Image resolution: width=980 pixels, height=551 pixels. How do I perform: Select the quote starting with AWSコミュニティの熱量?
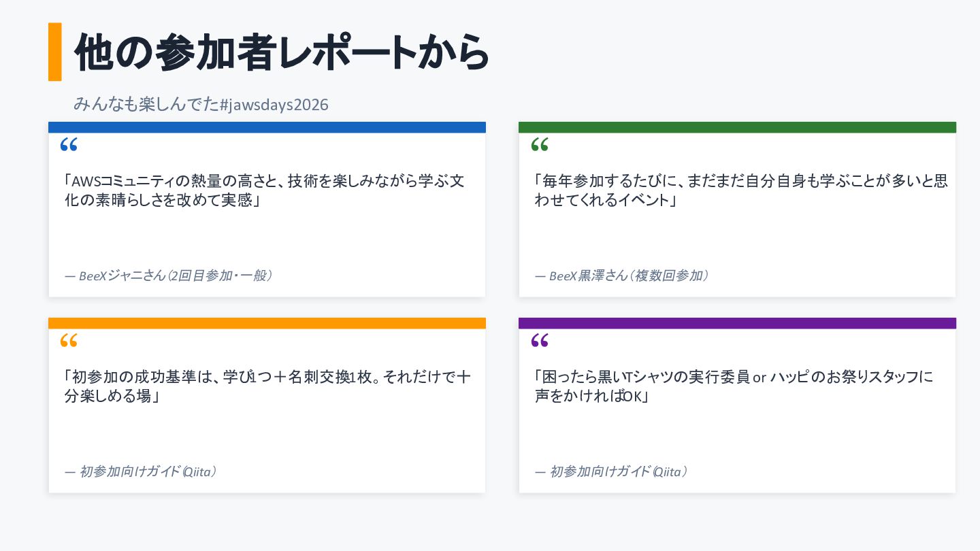coord(265,191)
